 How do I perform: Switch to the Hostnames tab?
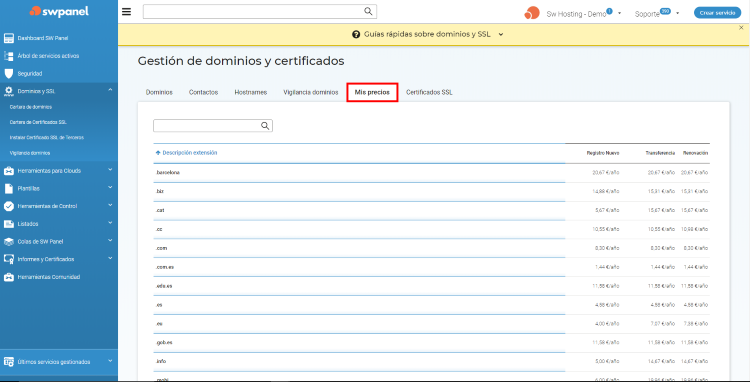251,92
